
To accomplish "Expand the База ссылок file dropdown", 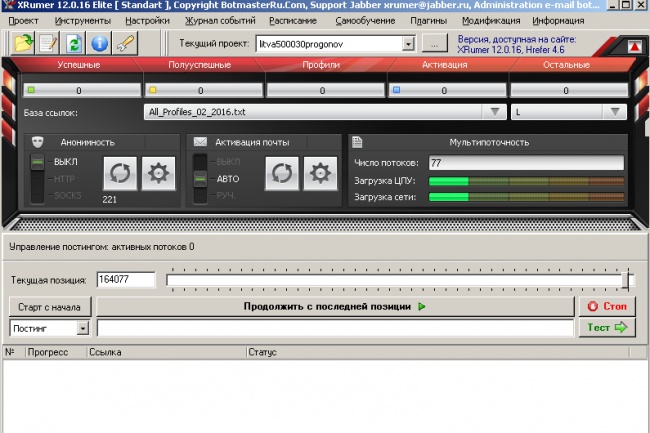I will click(x=494, y=112).
